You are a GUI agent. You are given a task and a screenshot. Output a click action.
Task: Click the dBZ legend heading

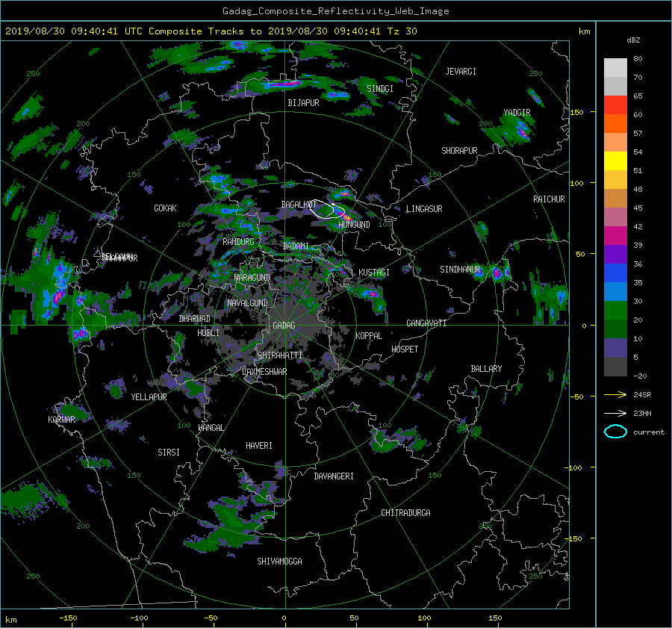[x=633, y=40]
